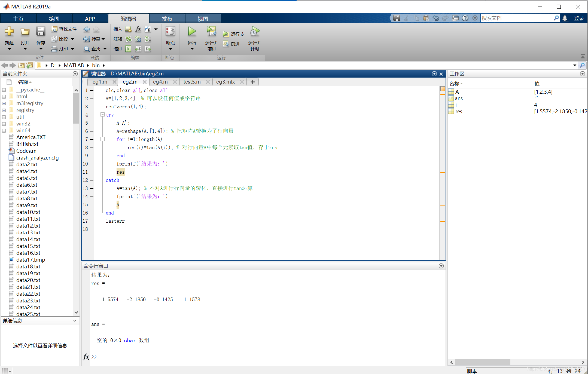The height and width of the screenshot is (374, 588).
Task: Click the Run and Advance icon
Action: click(x=211, y=32)
